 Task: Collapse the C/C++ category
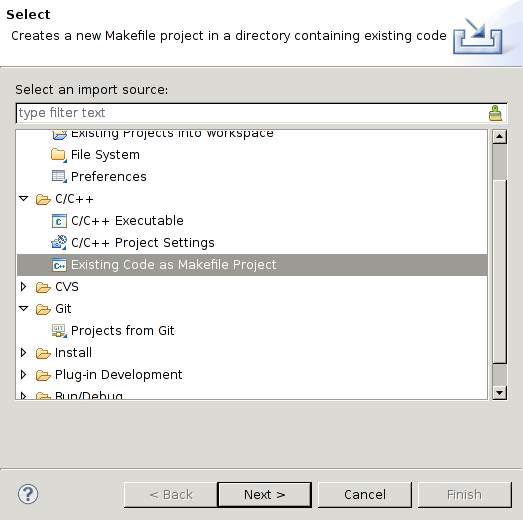click(24, 198)
